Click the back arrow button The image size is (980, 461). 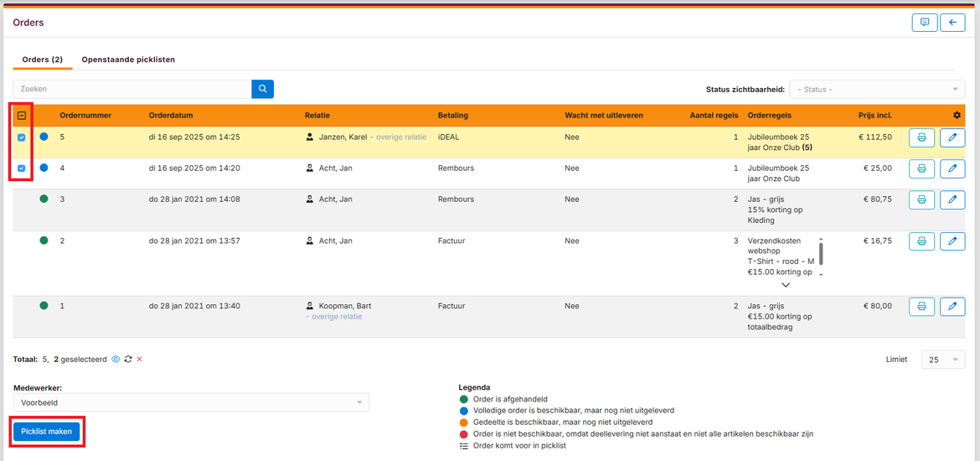click(952, 23)
